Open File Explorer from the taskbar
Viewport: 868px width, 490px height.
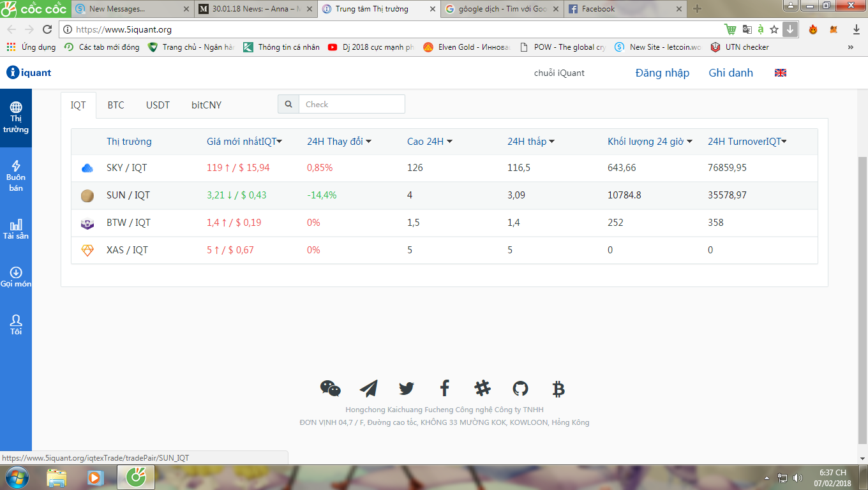(x=56, y=477)
